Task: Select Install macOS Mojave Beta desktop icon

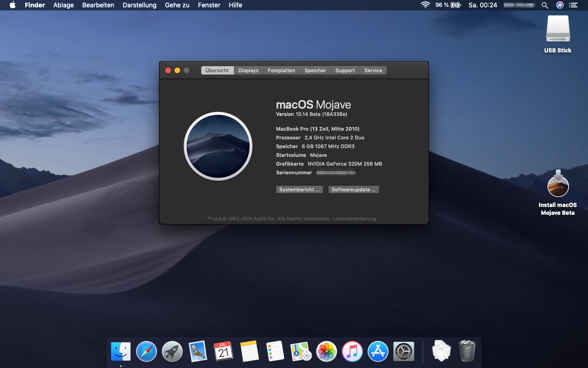Action: click(x=558, y=192)
